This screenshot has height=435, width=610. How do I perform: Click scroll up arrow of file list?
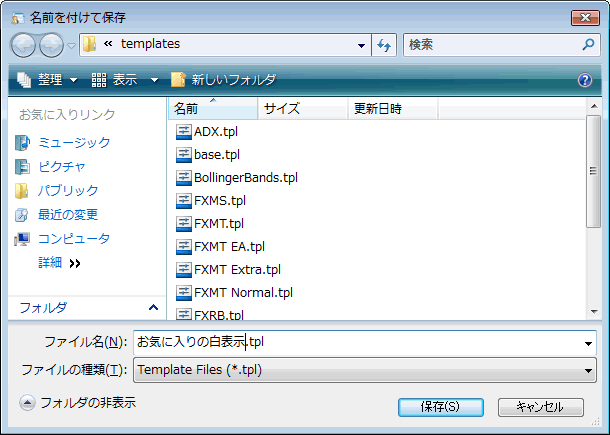(594, 106)
